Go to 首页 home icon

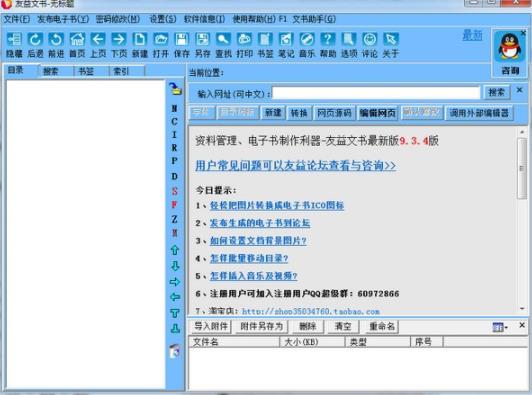pyautogui.click(x=77, y=40)
